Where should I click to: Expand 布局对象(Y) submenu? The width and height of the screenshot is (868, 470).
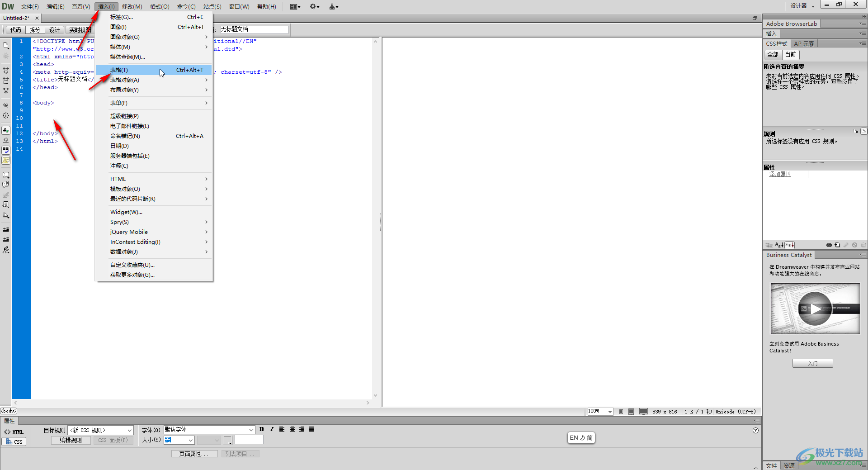tap(154, 90)
